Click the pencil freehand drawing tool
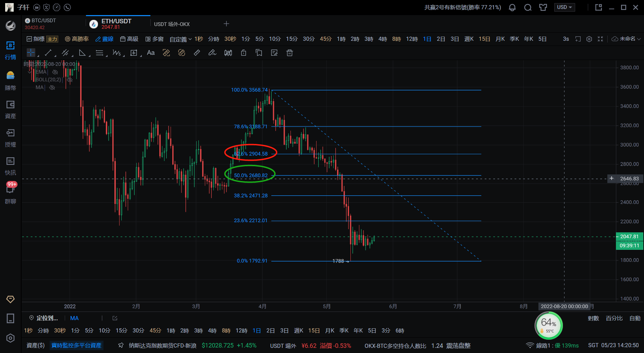 pos(212,52)
